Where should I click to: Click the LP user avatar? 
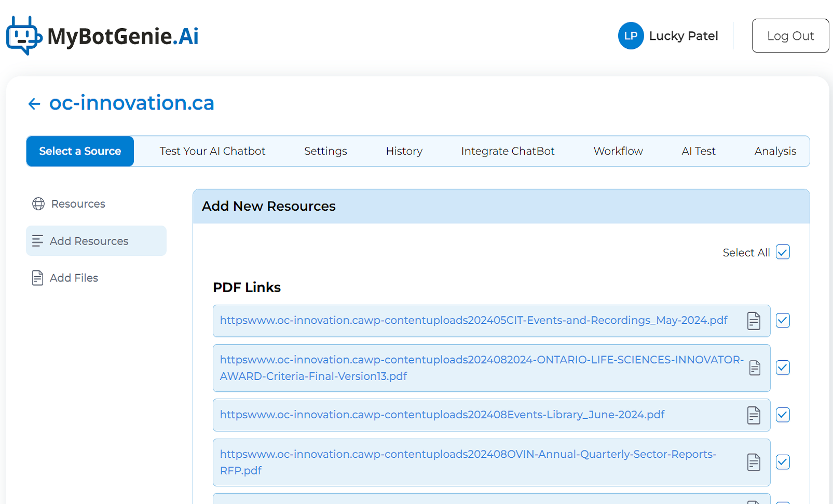click(x=631, y=36)
